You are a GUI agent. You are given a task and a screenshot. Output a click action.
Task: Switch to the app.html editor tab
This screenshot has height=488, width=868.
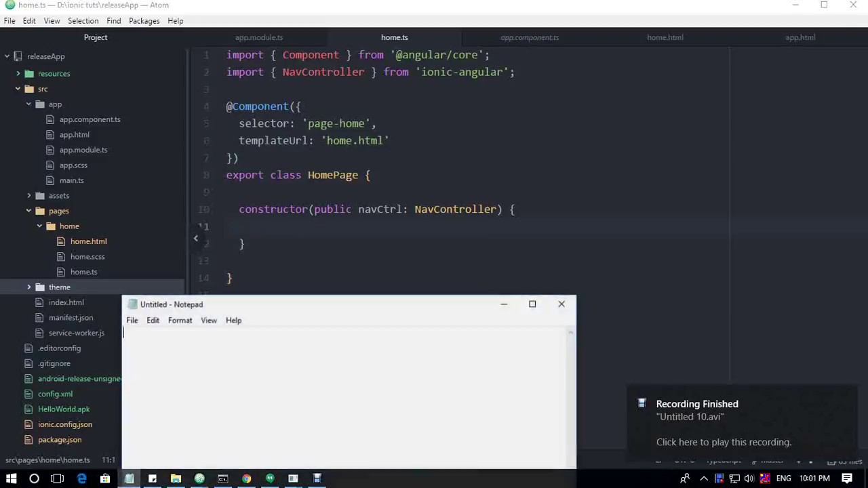[x=800, y=37]
